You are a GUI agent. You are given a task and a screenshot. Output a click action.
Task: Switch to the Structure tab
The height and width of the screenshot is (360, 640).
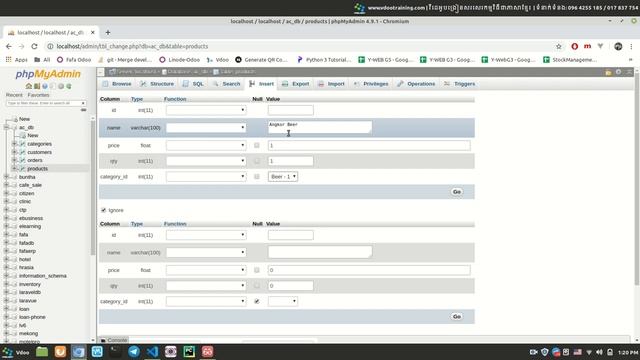coord(157,84)
